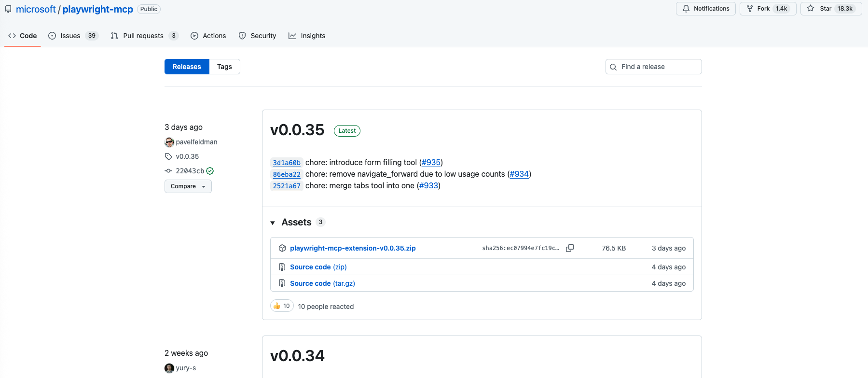Click the fork count 1.4k
This screenshot has width=868, height=378.
click(781, 9)
